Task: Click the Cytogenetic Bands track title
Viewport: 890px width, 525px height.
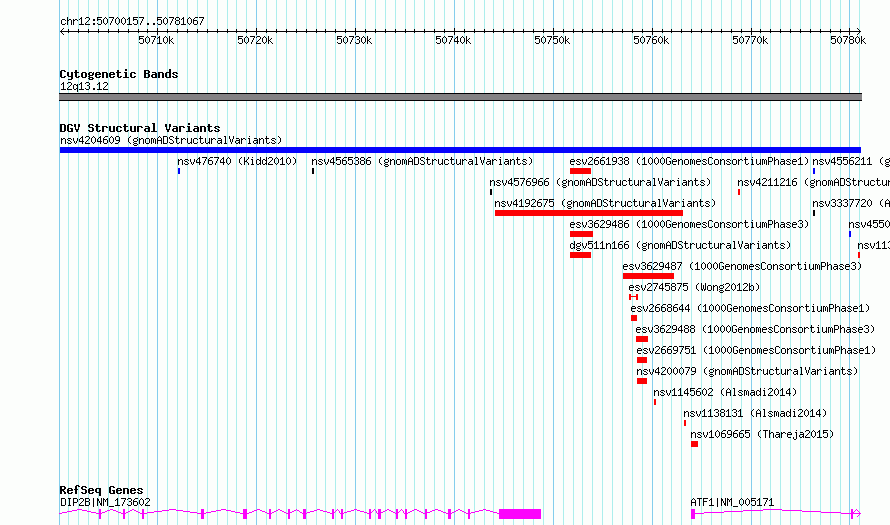Action: click(x=119, y=74)
